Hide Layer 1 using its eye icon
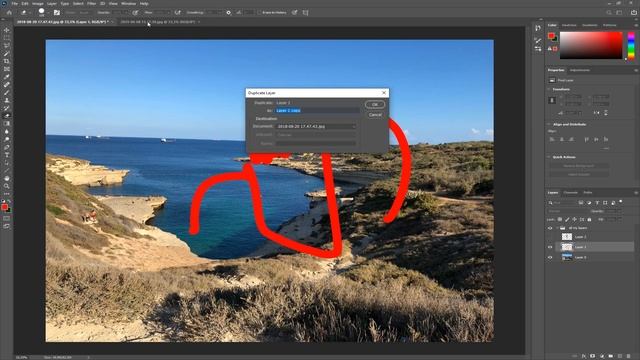 tap(550, 247)
